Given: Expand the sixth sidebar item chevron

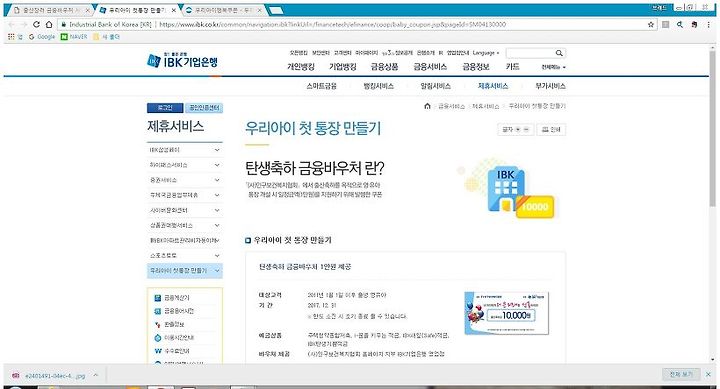Looking at the screenshot, I should tap(217, 226).
